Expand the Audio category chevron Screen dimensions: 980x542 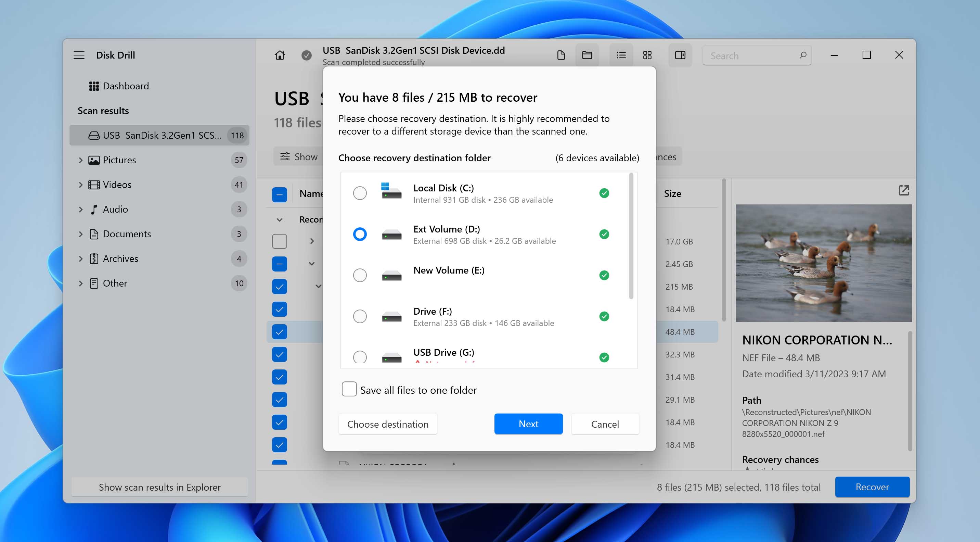click(x=81, y=210)
